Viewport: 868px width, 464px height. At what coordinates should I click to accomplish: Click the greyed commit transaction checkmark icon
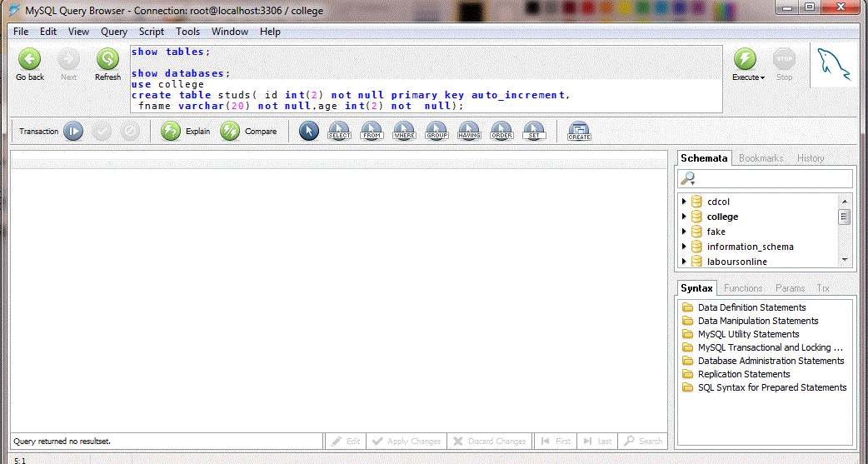click(102, 132)
